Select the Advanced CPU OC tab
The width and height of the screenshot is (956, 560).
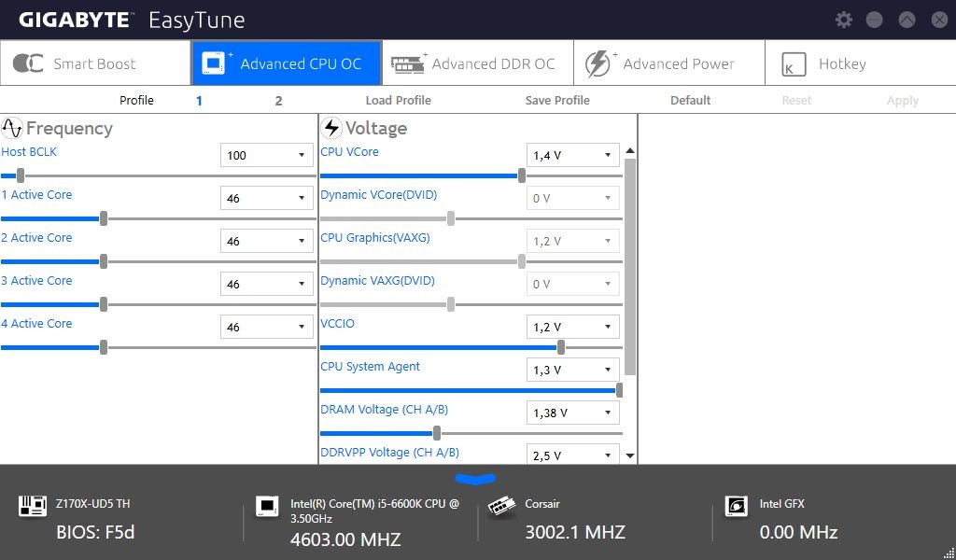[287, 63]
